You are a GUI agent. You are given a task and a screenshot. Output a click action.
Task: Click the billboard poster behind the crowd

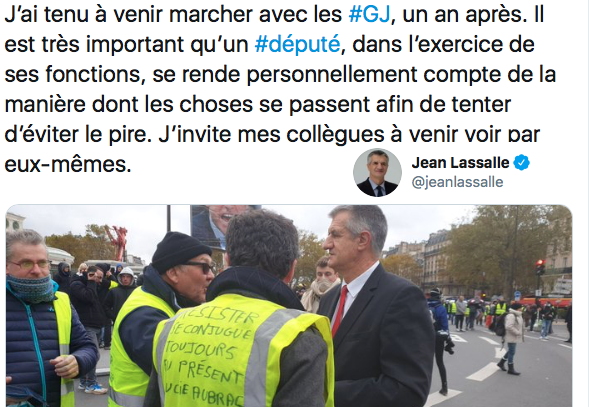pos(216,225)
